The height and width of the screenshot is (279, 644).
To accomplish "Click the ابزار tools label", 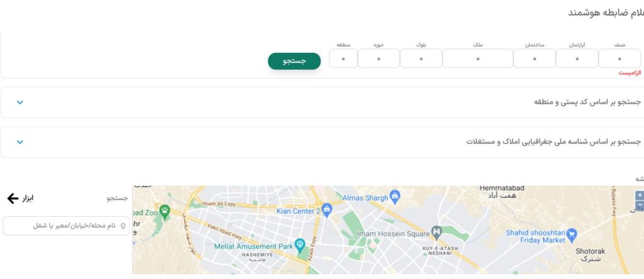I will pos(28,199).
